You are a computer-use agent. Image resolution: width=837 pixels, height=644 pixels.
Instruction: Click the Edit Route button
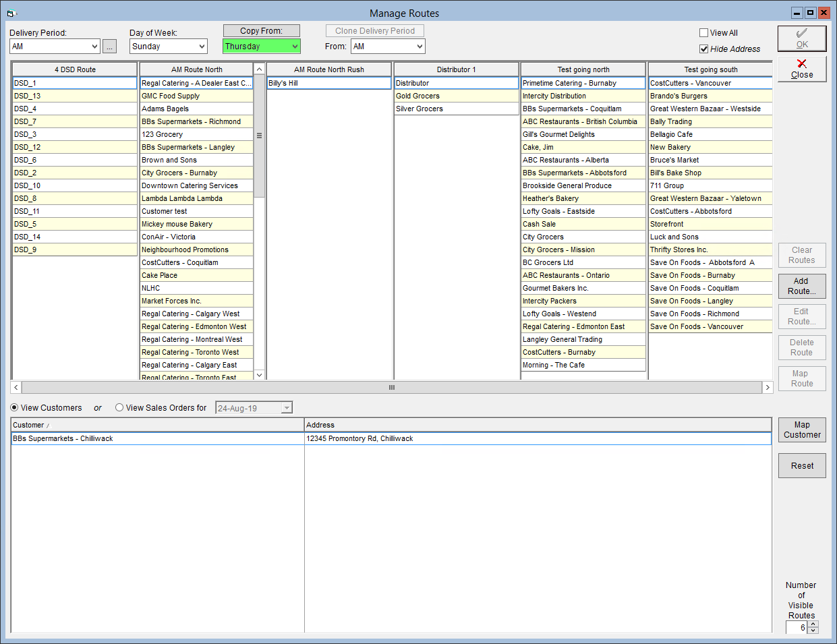[x=802, y=316]
